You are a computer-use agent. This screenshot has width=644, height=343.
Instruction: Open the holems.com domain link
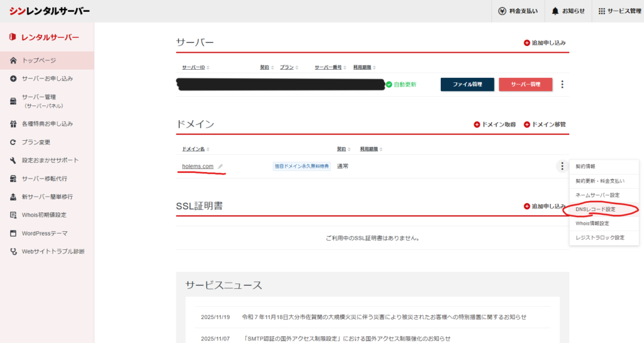click(197, 166)
